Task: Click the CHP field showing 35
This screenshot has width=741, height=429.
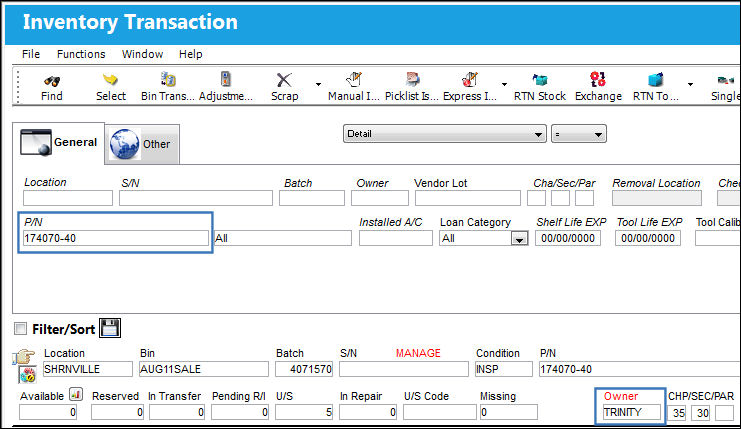Action: coord(677,413)
